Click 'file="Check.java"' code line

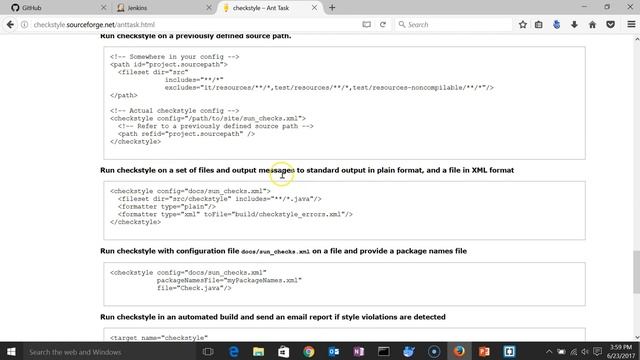(x=194, y=288)
